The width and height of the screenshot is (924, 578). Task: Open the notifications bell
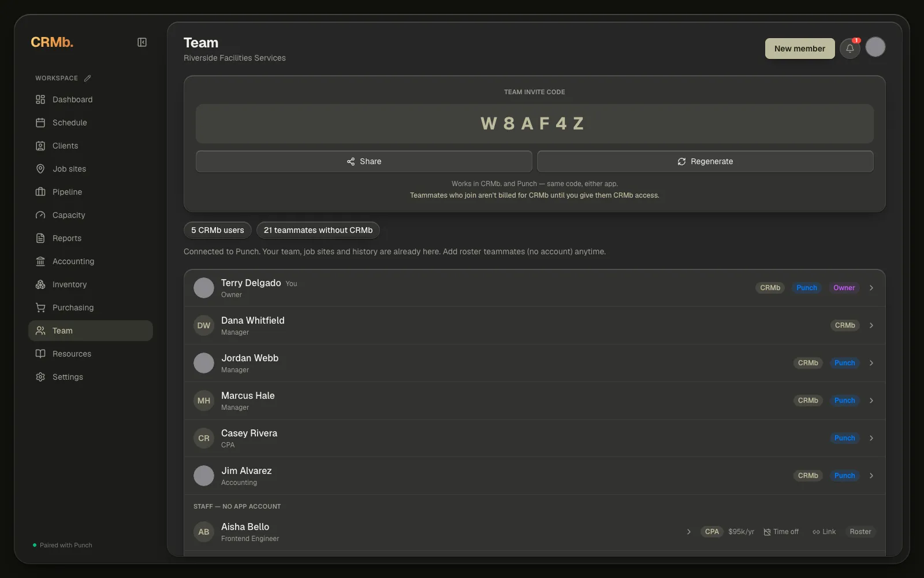pos(850,49)
